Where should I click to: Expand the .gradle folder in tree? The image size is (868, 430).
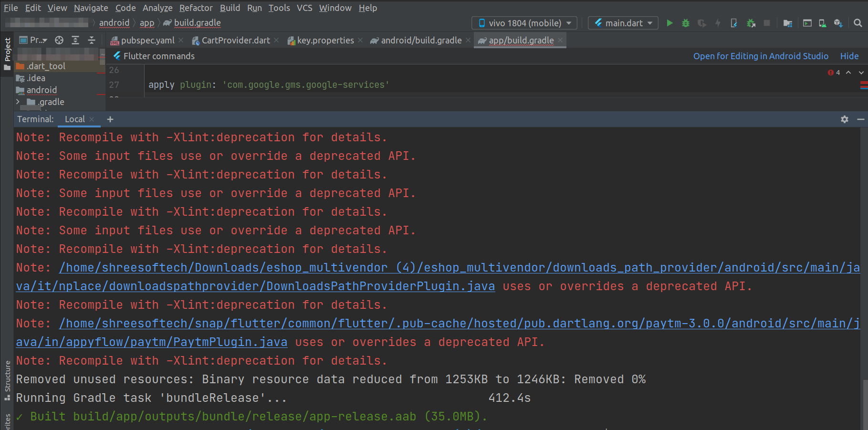pyautogui.click(x=18, y=102)
